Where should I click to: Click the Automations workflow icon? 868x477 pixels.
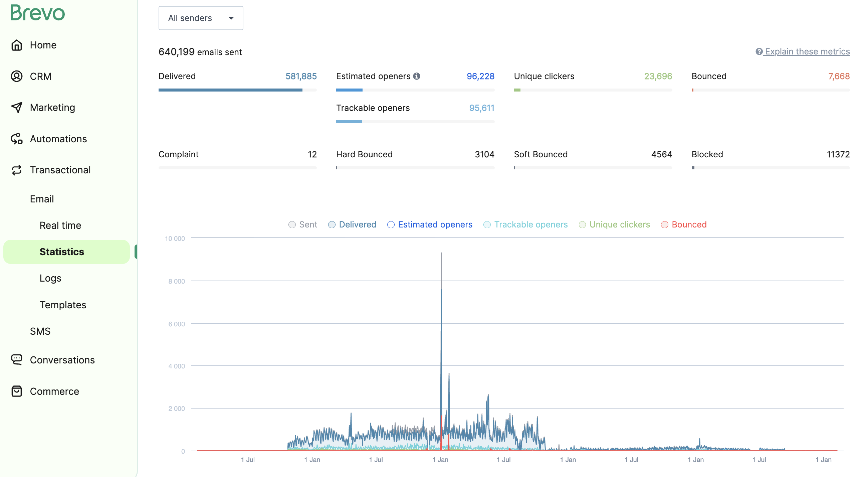[17, 139]
